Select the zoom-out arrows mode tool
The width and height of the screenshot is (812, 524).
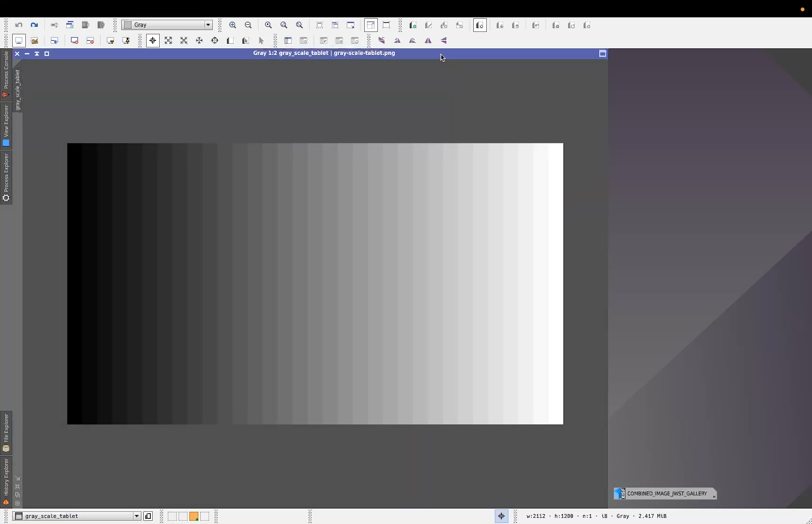pyautogui.click(x=184, y=40)
